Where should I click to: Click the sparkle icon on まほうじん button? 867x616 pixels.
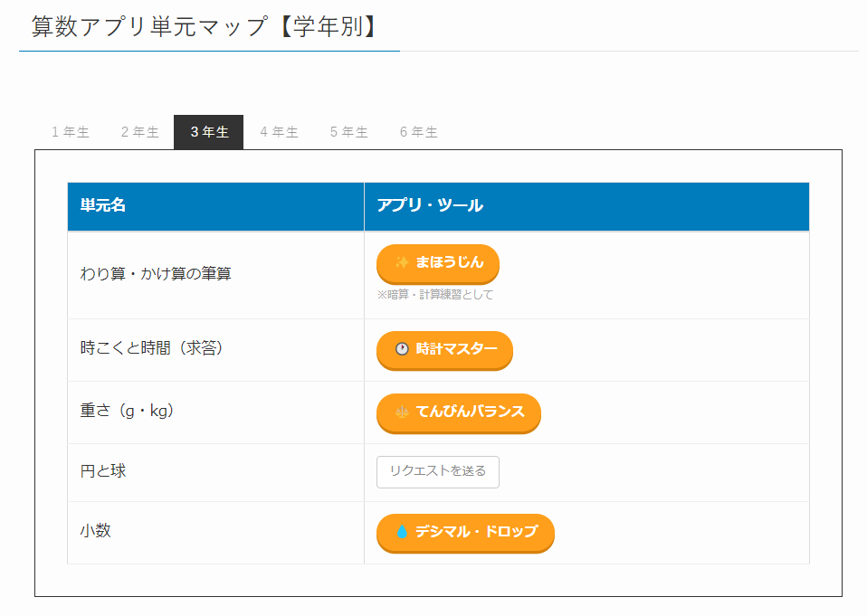(402, 262)
